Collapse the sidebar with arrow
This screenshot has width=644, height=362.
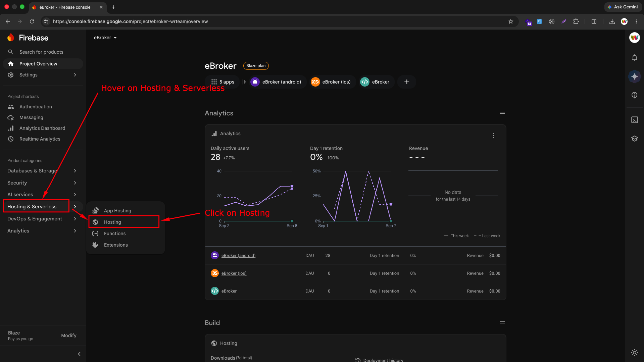[79, 354]
